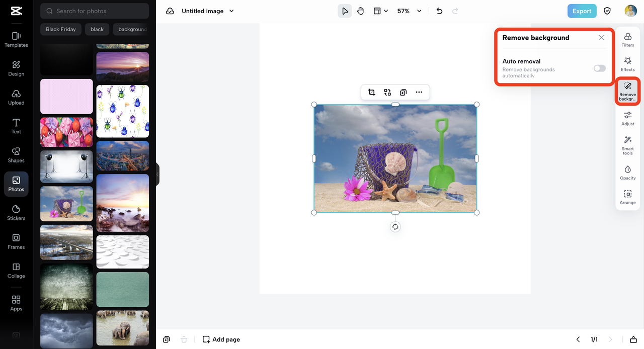The image size is (644, 349).
Task: Open the Opacity control
Action: [x=628, y=173]
